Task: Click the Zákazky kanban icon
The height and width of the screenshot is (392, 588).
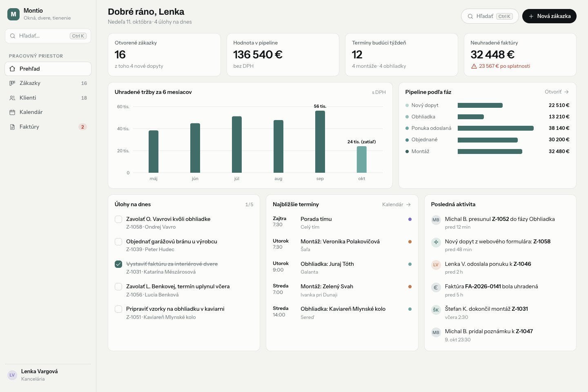Action: 12,83
